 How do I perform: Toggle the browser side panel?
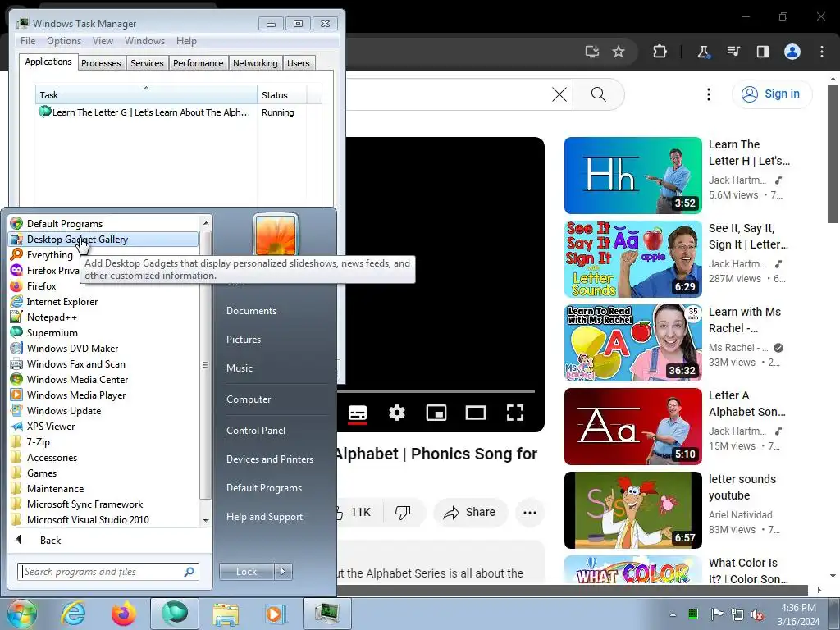(762, 52)
